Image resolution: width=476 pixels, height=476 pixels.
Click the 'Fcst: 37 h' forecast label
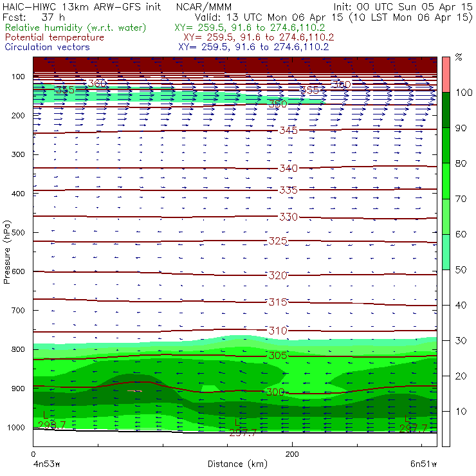coord(33,17)
